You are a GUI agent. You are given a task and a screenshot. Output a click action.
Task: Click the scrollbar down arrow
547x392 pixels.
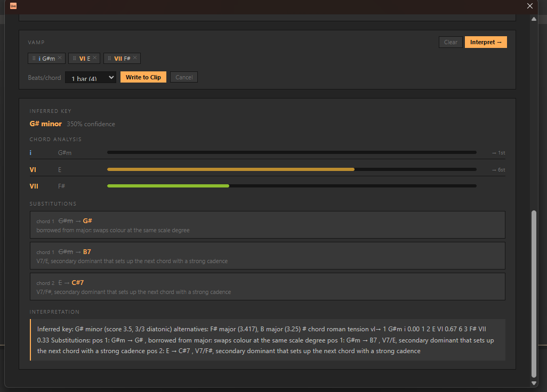534,383
